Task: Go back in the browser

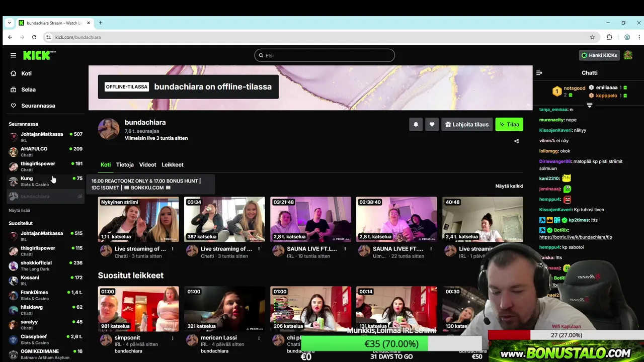Action: 10,37
